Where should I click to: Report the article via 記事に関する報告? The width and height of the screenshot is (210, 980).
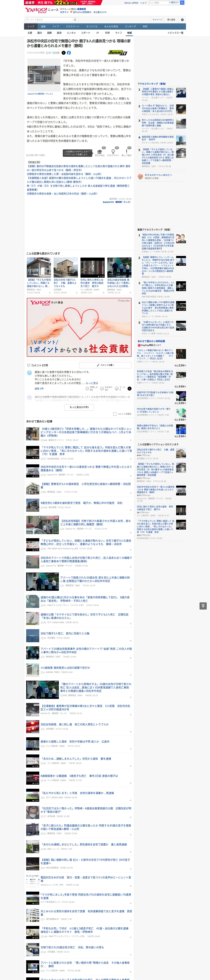pyautogui.click(x=36, y=155)
